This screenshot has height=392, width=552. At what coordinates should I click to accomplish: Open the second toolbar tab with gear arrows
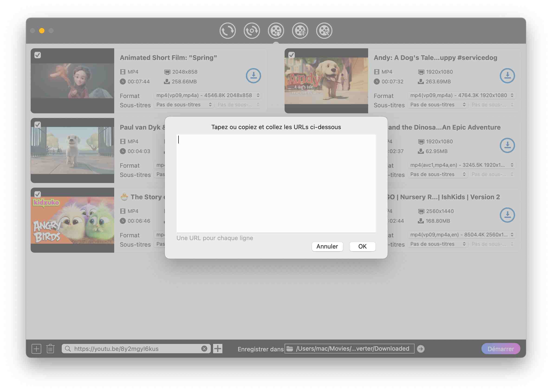252,31
